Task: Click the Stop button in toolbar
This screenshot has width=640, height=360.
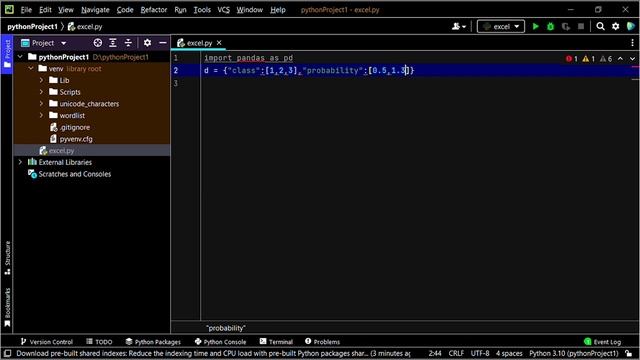Action: (x=581, y=27)
